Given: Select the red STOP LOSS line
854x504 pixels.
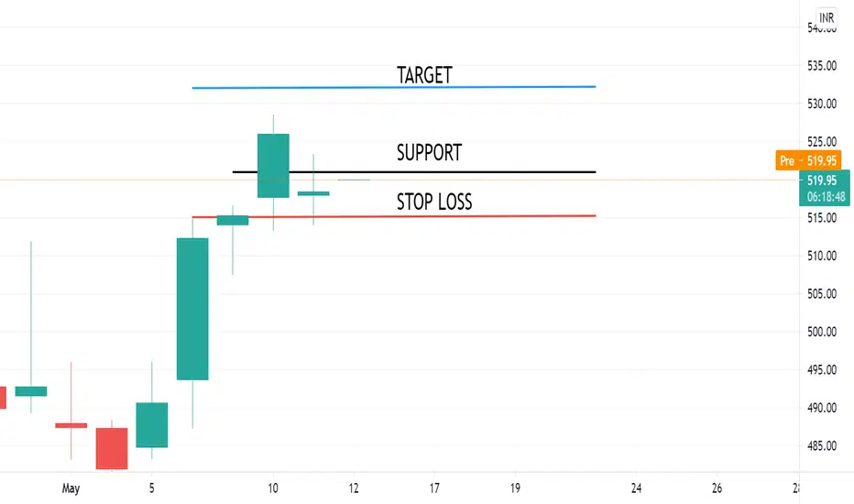Looking at the screenshot, I should pos(394,216).
